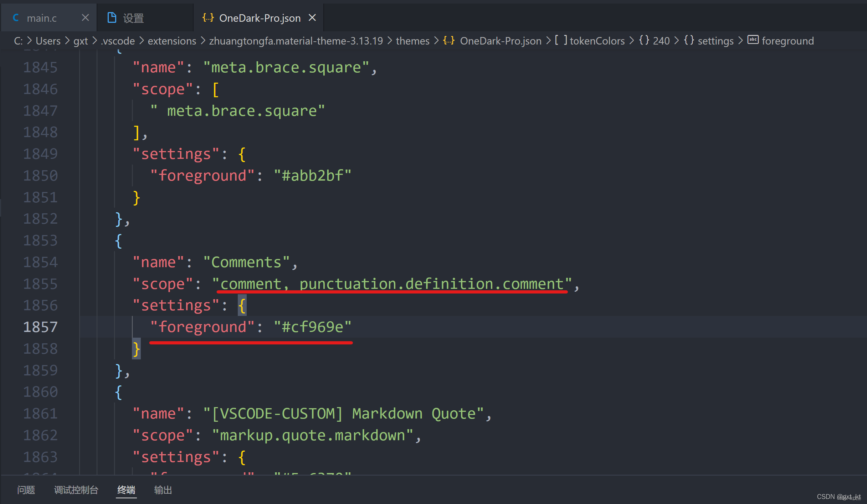867x504 pixels.
Task: Click the JSON icon on OneDark-Pro.json tab
Action: coord(208,17)
